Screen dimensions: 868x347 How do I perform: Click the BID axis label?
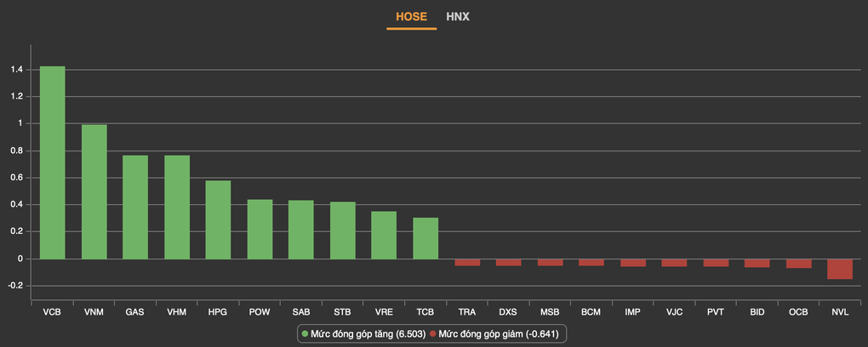point(757,312)
